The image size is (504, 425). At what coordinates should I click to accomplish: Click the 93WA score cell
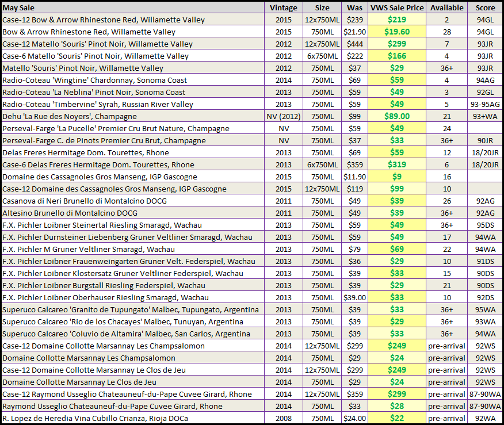coord(485,322)
